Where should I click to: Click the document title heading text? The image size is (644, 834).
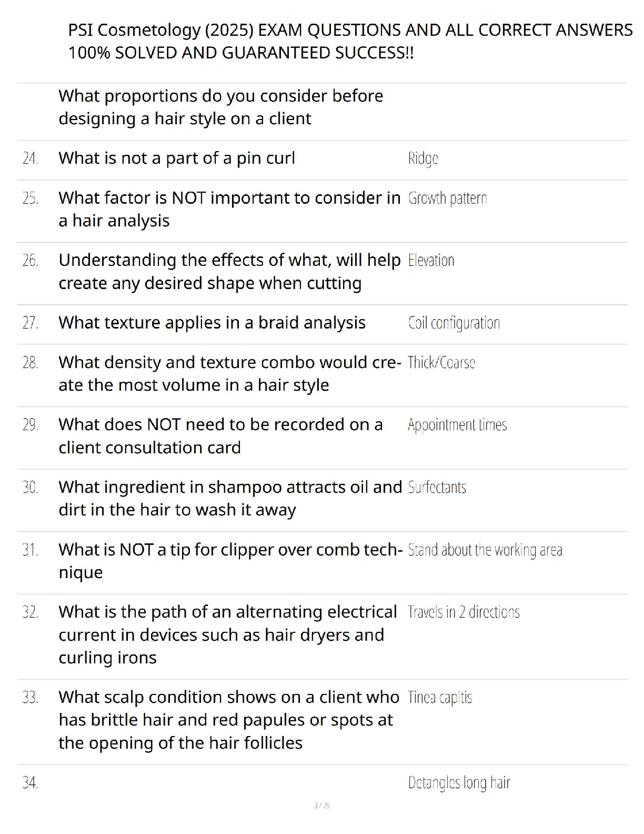point(350,41)
